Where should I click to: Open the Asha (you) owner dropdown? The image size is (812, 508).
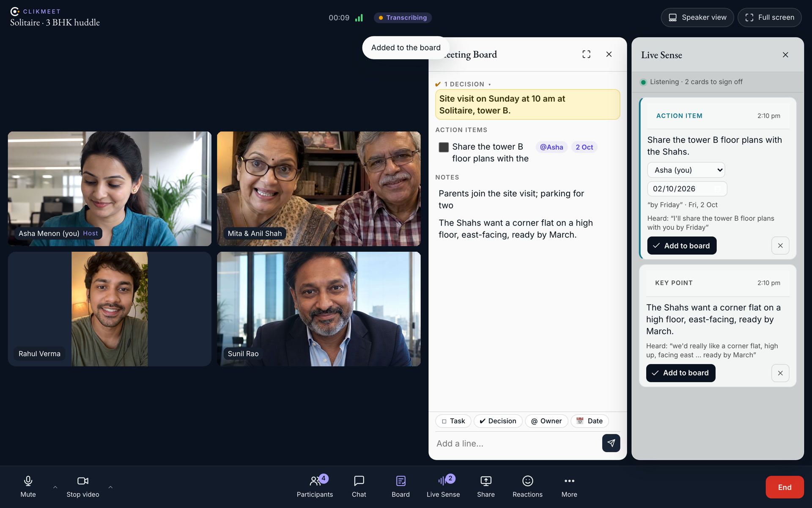(x=686, y=170)
